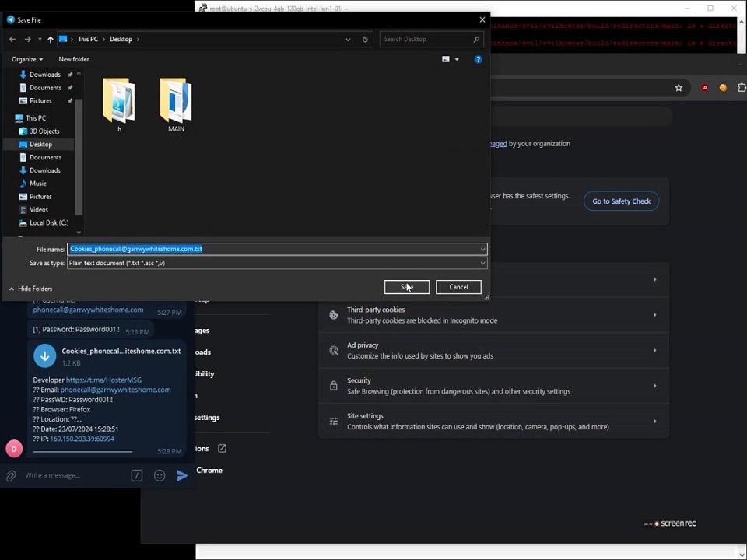Open Help with the blue question icon

(479, 59)
